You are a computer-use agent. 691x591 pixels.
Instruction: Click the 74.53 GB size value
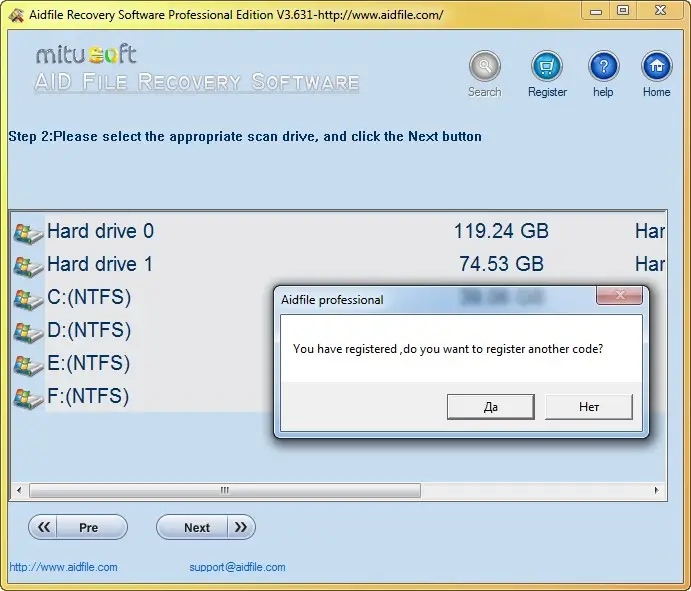pyautogui.click(x=502, y=264)
